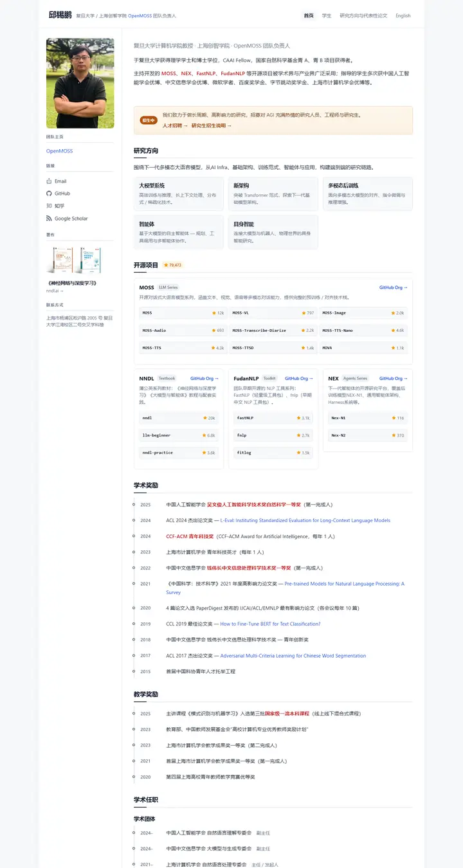Open the 人才招聘 link
Viewport: 463px width, 868px height.
(175, 126)
